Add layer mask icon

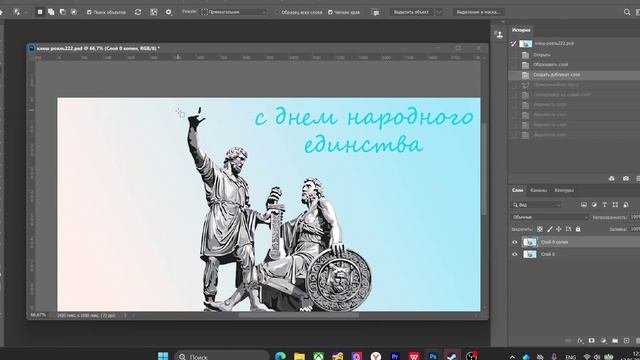tap(591, 341)
